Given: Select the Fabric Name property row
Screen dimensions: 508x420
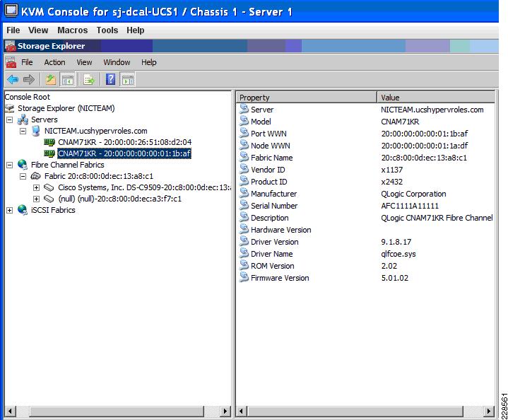Looking at the screenshot, I should point(365,157).
